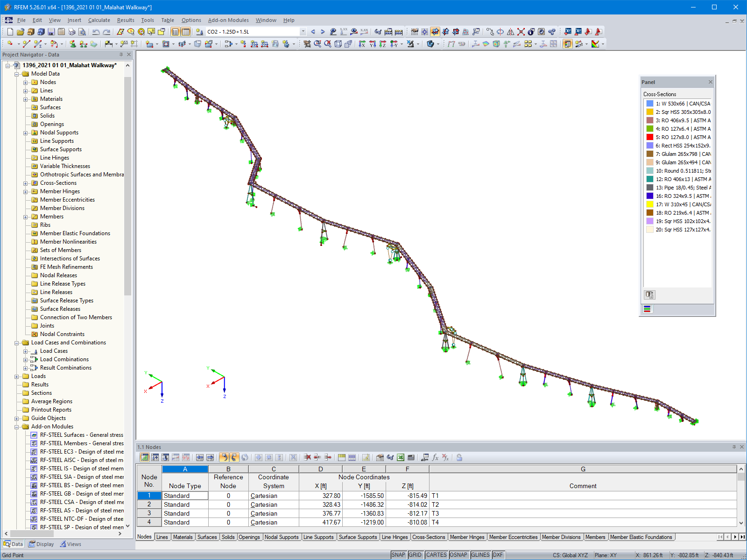Close the Cross-Sections Panel
Image resolution: width=747 pixels, height=560 pixels.
click(x=710, y=82)
